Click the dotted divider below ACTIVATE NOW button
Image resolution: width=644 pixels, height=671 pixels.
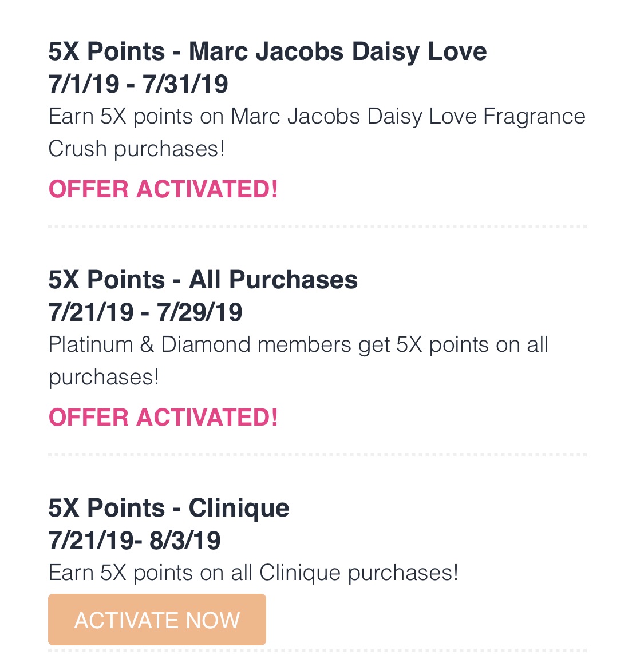(x=317, y=650)
